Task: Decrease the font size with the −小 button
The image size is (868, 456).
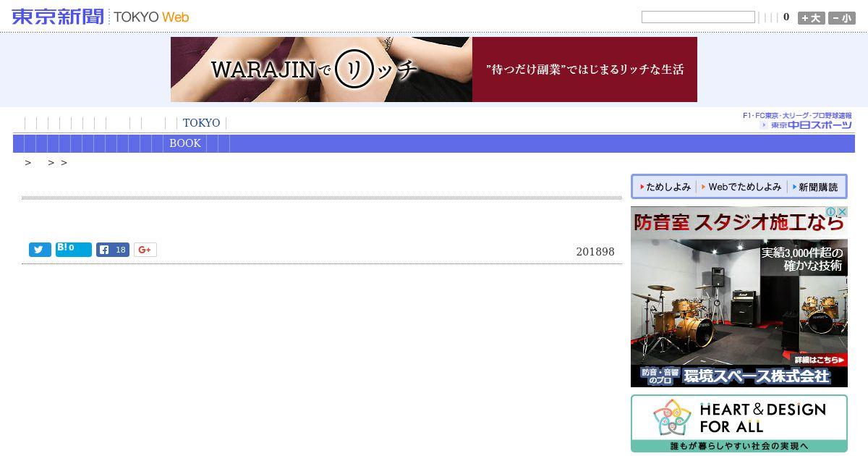Action: [x=841, y=18]
